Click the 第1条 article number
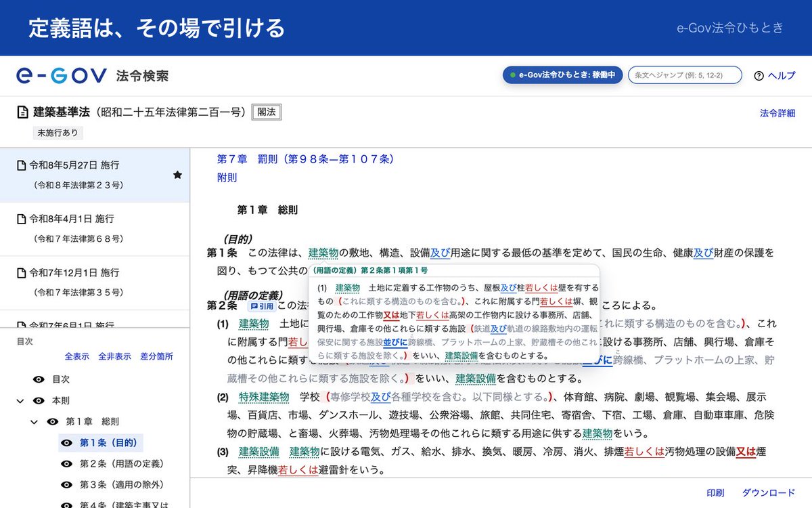This screenshot has width=812, height=508. point(222,253)
